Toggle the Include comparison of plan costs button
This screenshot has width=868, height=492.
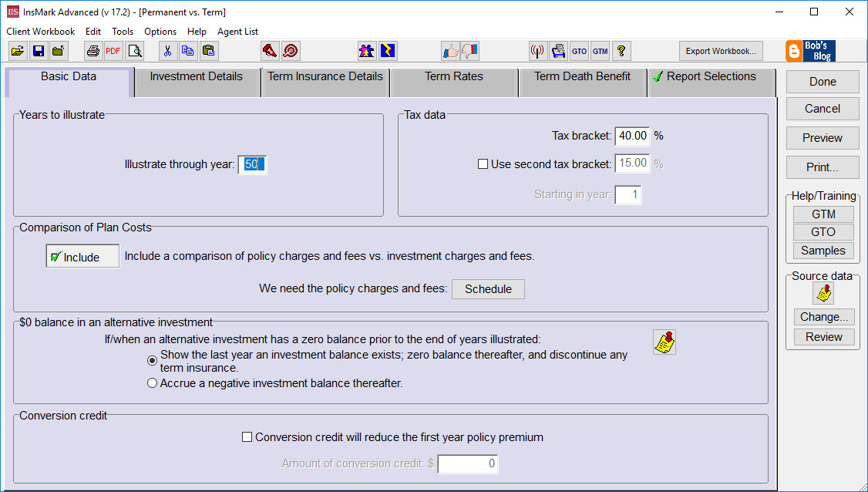(82, 255)
